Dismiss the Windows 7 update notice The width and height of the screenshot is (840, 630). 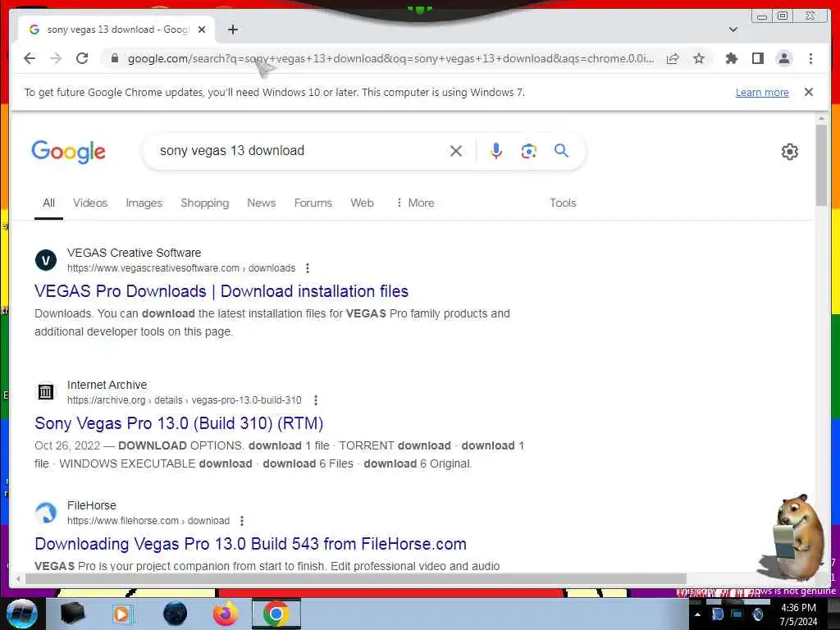[x=808, y=92]
